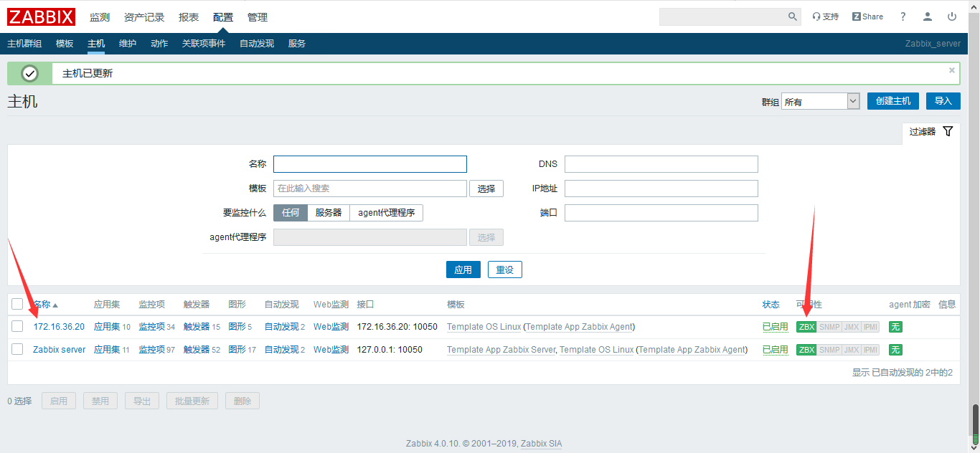
Task: Sort hosts by status column
Action: (x=771, y=304)
